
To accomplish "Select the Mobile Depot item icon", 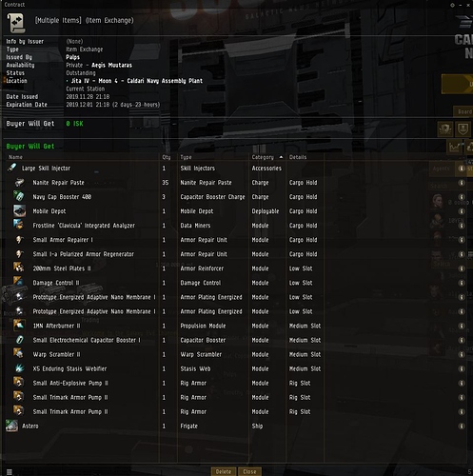I will [x=19, y=210].
